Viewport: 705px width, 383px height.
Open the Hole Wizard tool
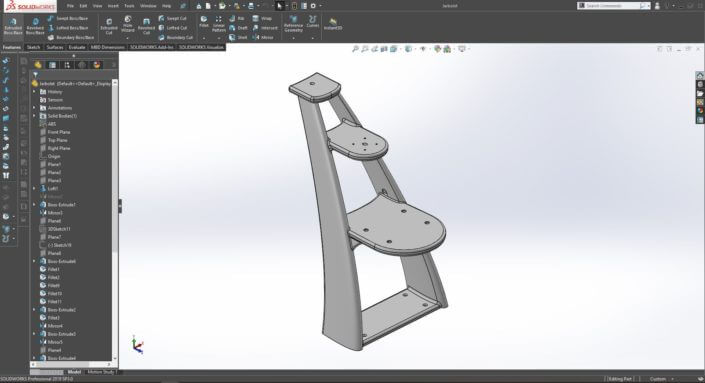(x=128, y=25)
